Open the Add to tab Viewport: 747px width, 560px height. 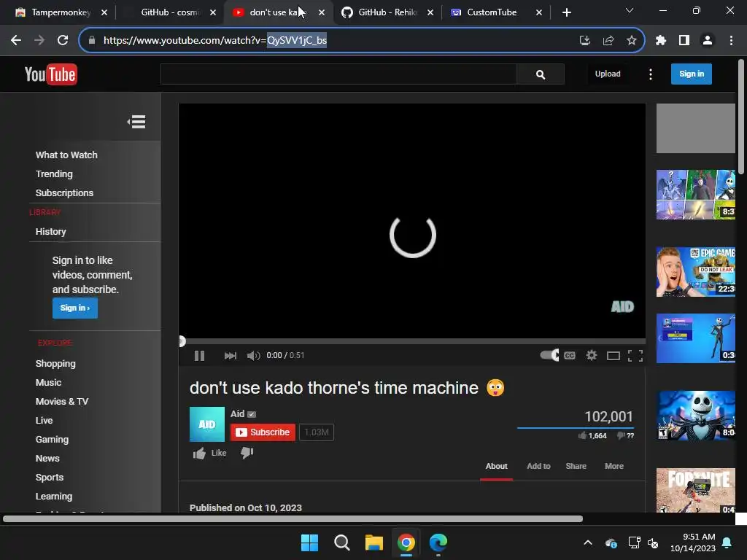point(538,466)
